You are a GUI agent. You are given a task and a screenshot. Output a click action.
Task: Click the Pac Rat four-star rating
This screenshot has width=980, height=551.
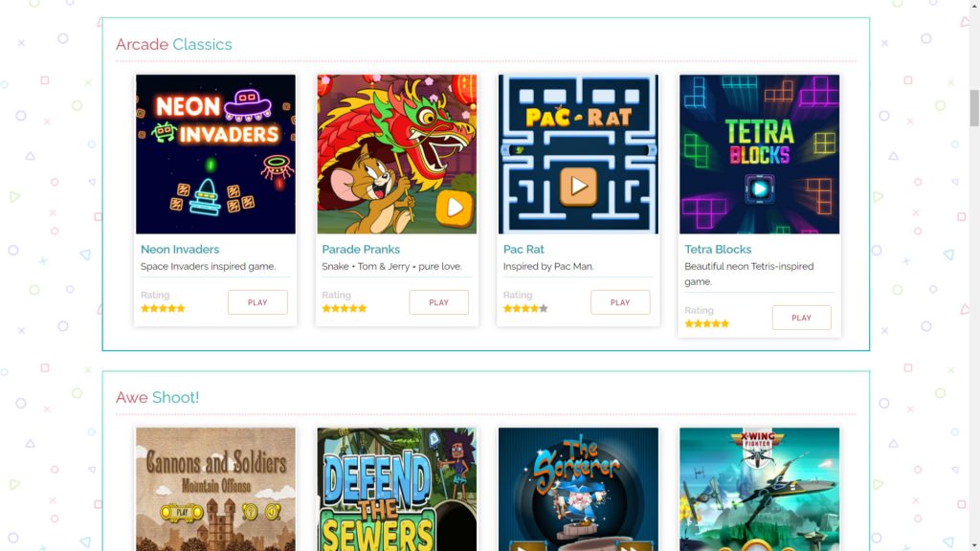pos(525,308)
